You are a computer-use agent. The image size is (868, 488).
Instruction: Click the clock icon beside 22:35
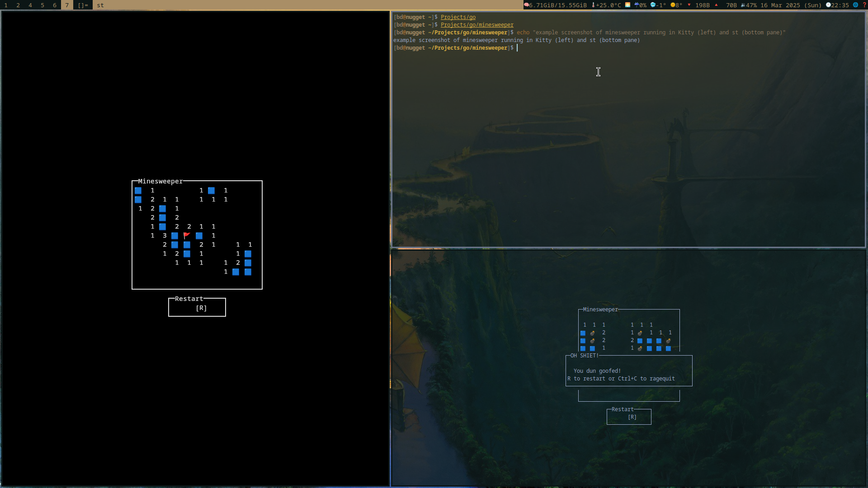828,5
